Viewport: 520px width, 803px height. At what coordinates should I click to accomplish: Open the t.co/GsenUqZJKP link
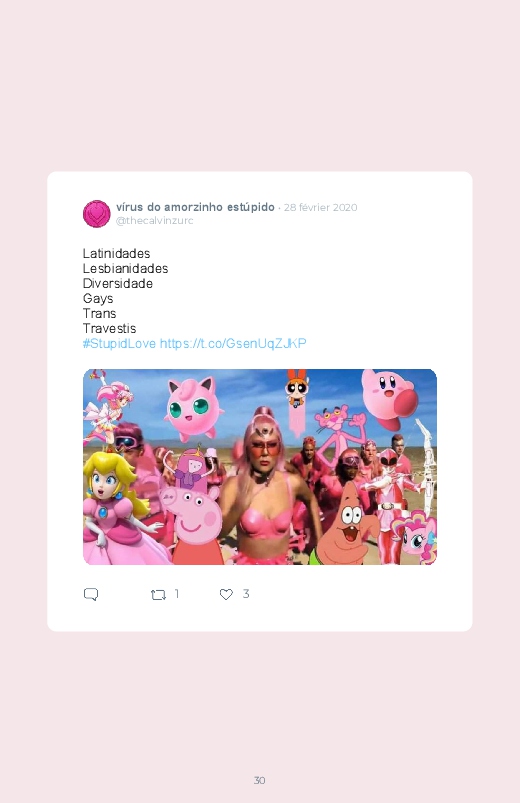[233, 343]
